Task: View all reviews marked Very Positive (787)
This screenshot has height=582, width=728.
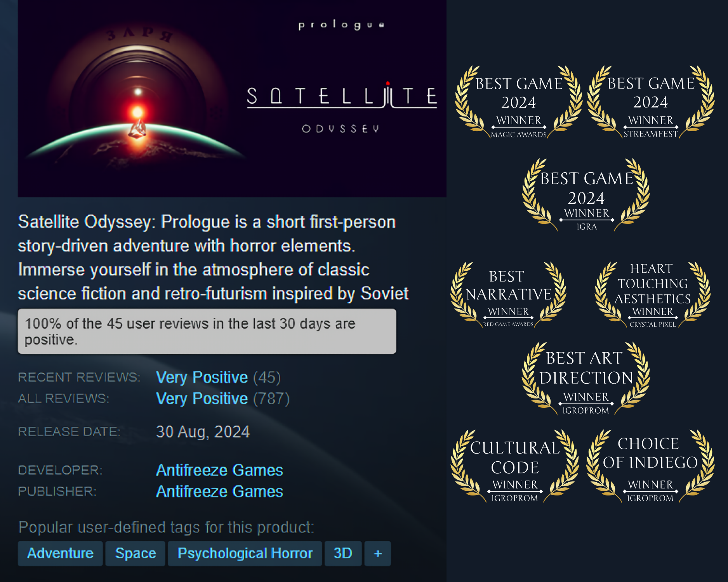Action: pyautogui.click(x=223, y=399)
